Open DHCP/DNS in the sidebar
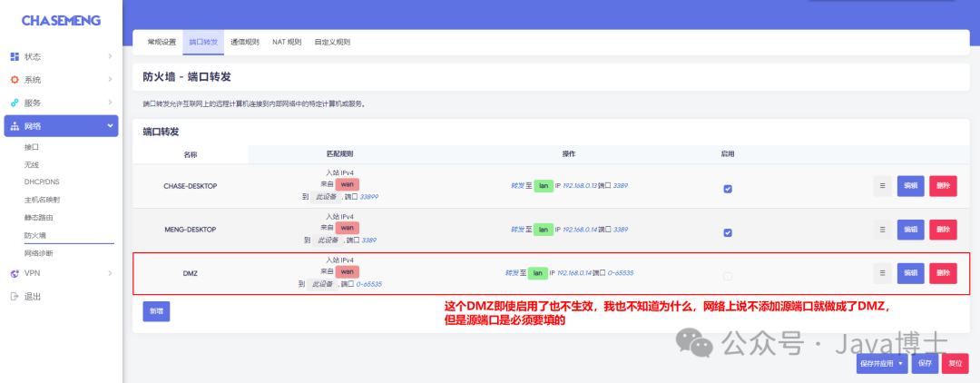The height and width of the screenshot is (383, 980). [x=41, y=182]
